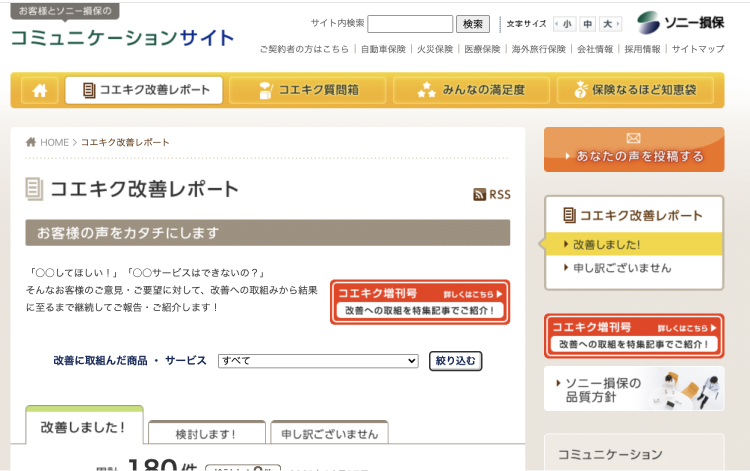Click the 自動車保険 link in header
This screenshot has width=750, height=471.
383,49
